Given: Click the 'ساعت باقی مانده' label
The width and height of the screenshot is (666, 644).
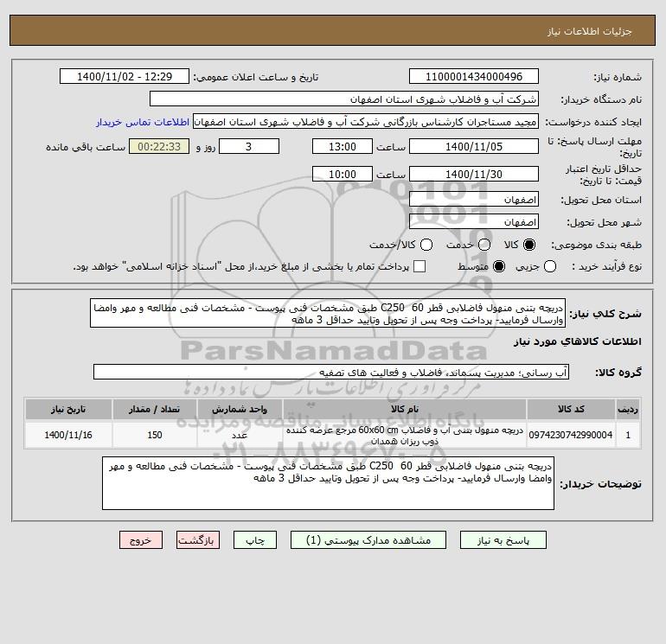Looking at the screenshot, I should click(x=86, y=147).
